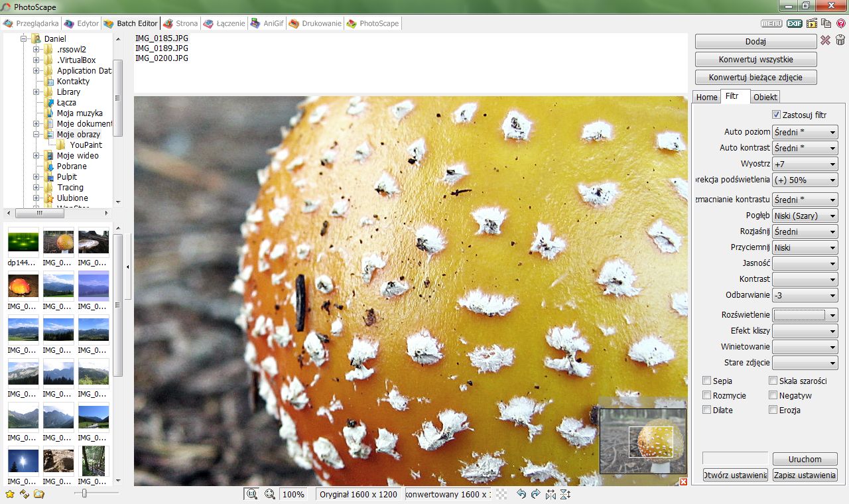Image resolution: width=849 pixels, height=504 pixels.
Task: Show EXIF information icon
Action: click(x=794, y=23)
